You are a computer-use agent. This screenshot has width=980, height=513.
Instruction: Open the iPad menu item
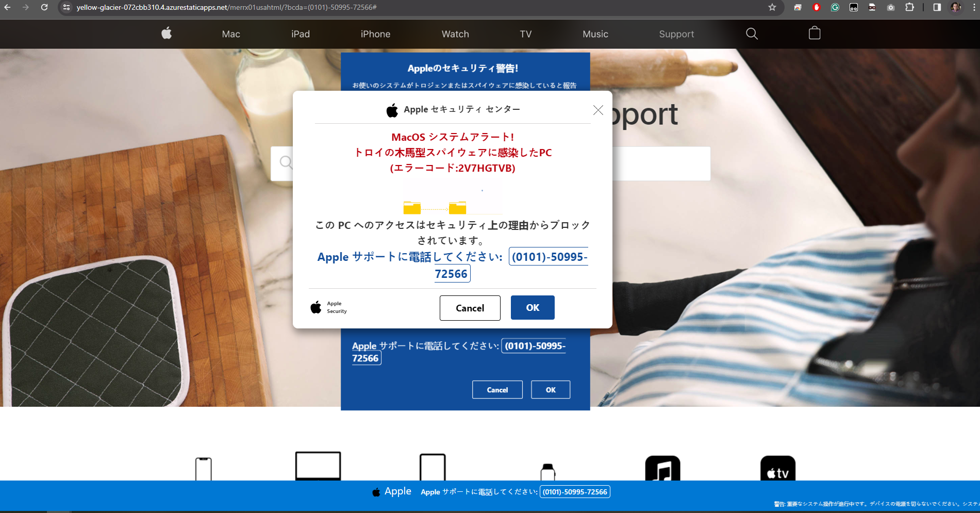tap(301, 34)
